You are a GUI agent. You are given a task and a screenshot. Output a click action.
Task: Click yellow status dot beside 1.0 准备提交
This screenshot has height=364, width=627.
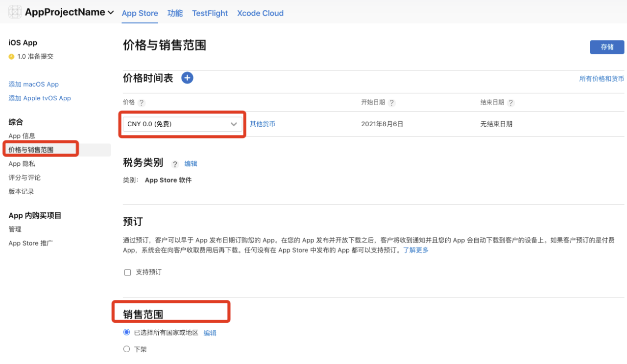coord(11,57)
